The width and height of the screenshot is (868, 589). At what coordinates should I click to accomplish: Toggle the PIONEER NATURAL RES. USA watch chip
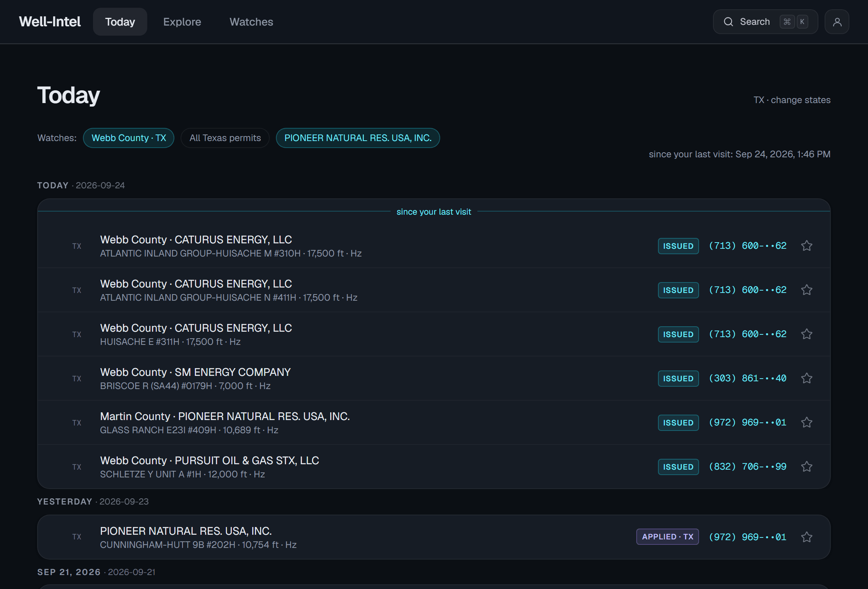coord(358,138)
